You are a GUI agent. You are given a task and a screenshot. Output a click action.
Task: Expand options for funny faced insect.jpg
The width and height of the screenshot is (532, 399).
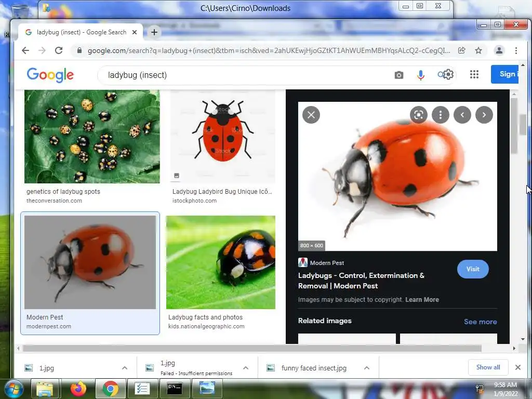[367, 368]
